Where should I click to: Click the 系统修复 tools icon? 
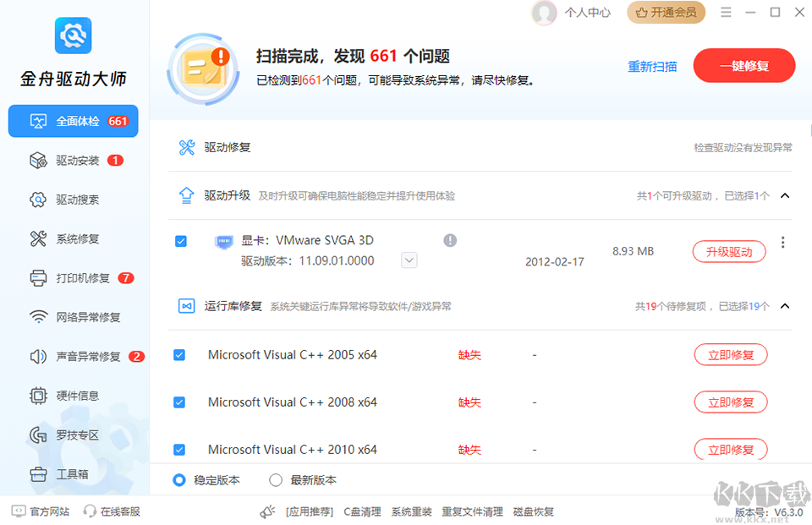click(x=38, y=239)
